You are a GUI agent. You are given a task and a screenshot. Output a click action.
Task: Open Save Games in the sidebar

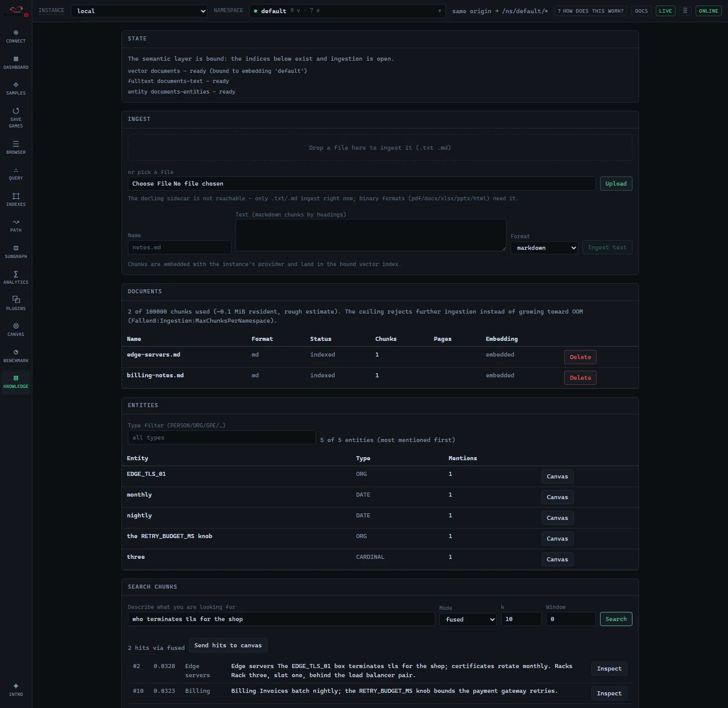click(x=16, y=118)
